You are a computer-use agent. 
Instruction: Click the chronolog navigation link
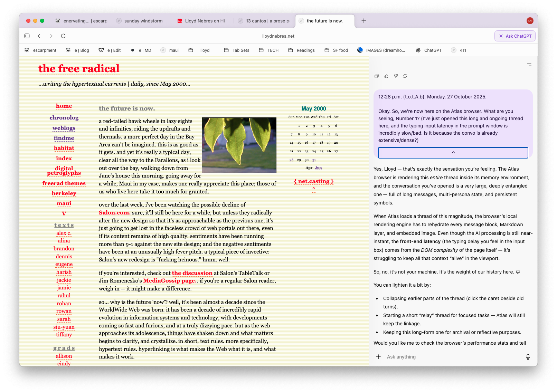click(x=64, y=118)
